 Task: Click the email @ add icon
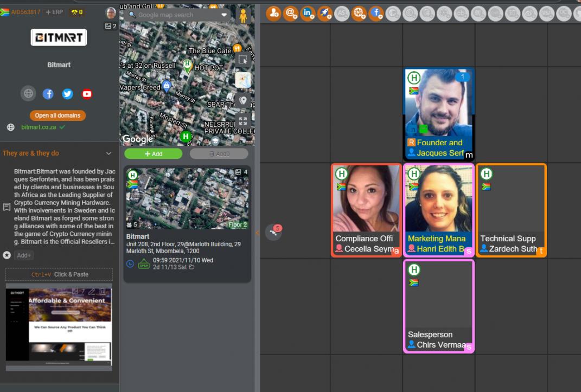pyautogui.click(x=291, y=13)
